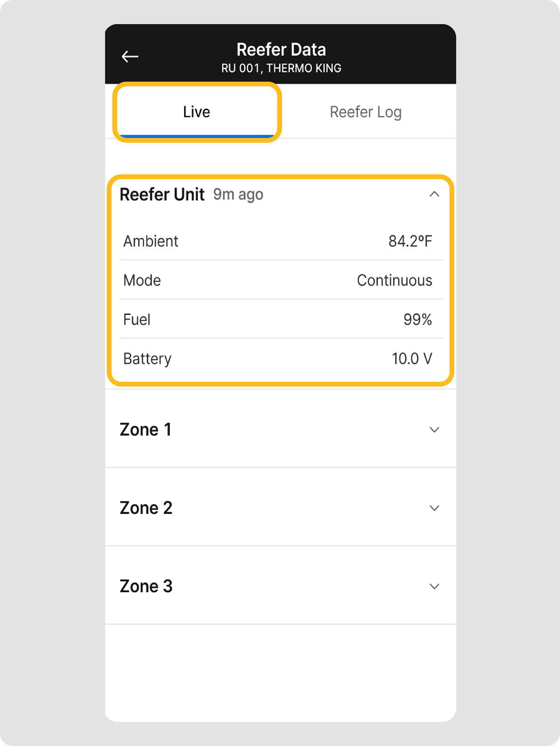This screenshot has width=560, height=746.
Task: Switch to the Live tab
Action: (196, 112)
